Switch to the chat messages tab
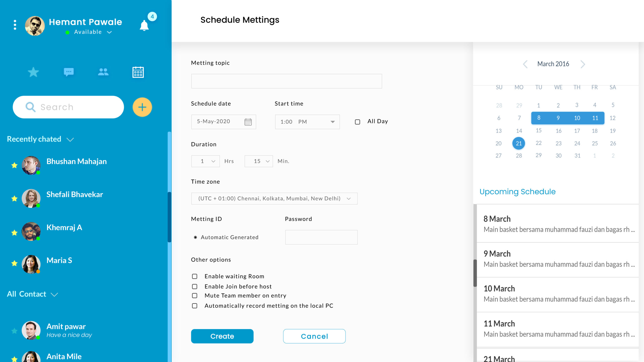644x362 pixels. (x=69, y=72)
